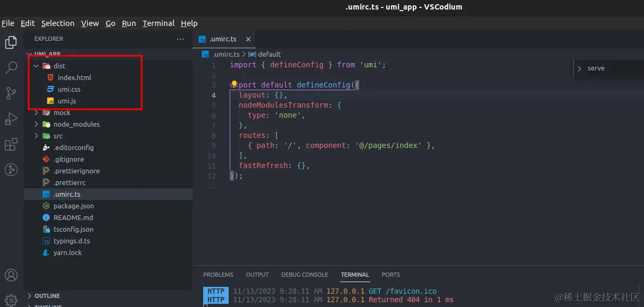
Task: Click line number 4 in the gutter
Action: point(213,95)
